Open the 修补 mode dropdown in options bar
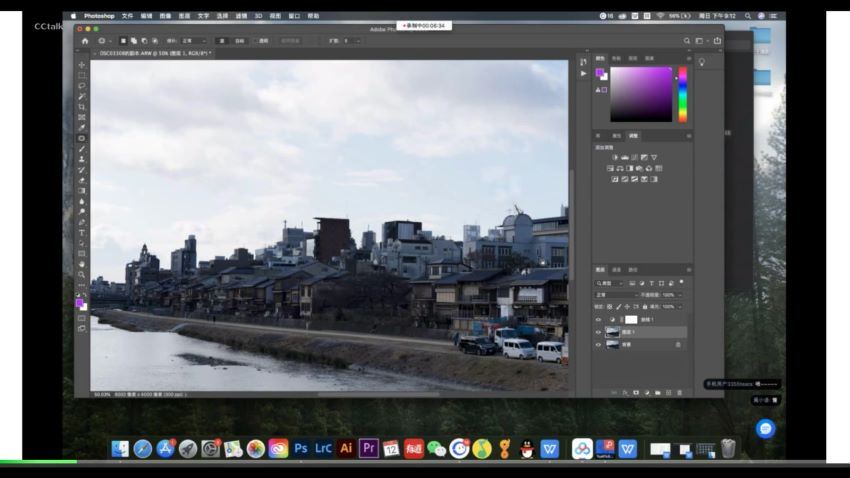The height and width of the screenshot is (478, 850). point(194,41)
